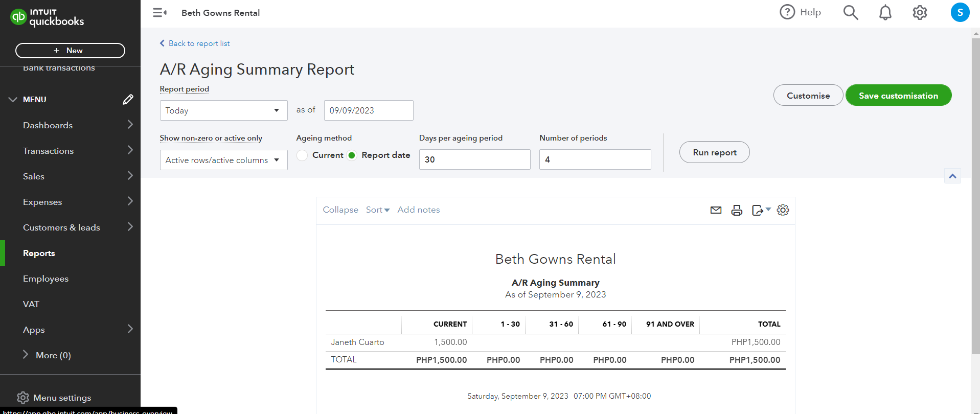Collapse the navigation menu hamburger icon
The width and height of the screenshot is (980, 414).
(159, 13)
